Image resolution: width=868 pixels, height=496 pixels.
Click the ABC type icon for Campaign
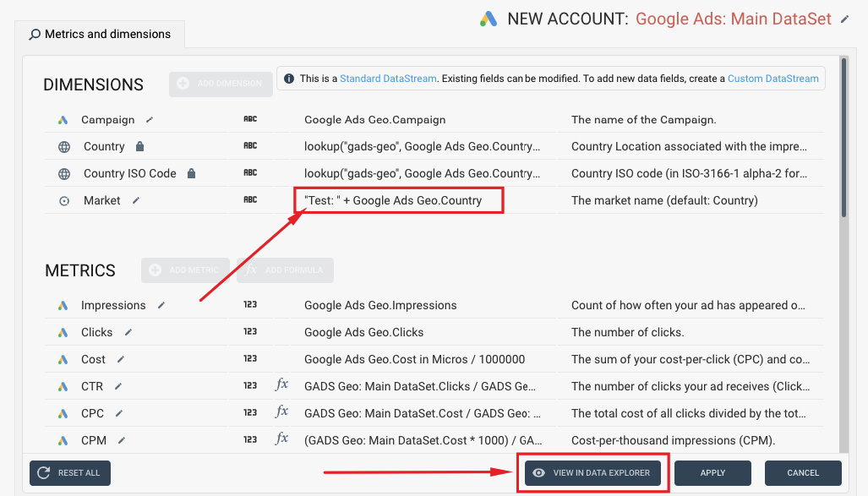[x=250, y=119]
